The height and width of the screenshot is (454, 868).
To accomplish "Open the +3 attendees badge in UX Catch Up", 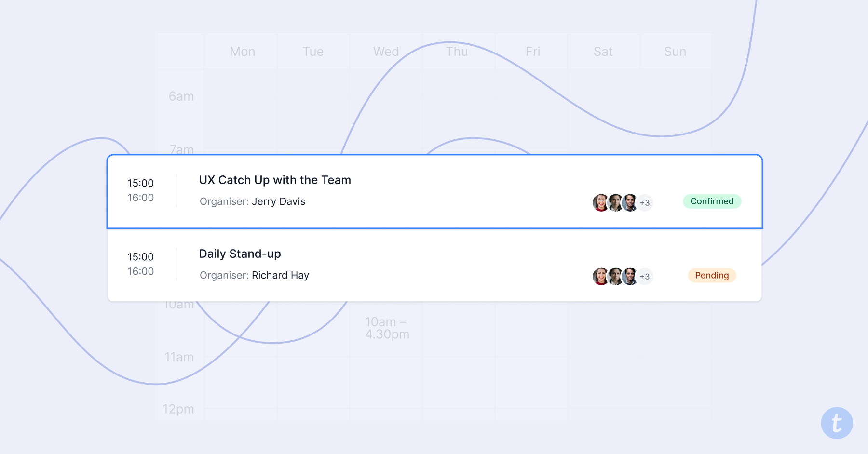I will pyautogui.click(x=645, y=203).
